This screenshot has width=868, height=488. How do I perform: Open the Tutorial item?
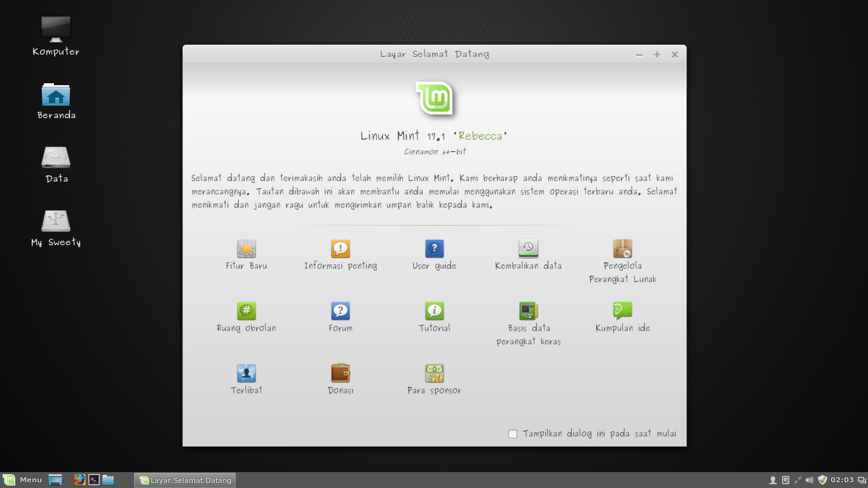(435, 317)
